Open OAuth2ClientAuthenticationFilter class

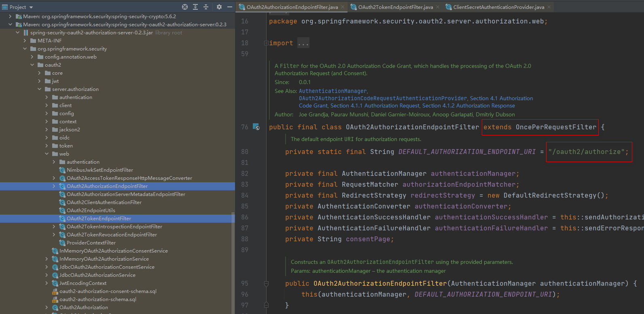coord(104,202)
